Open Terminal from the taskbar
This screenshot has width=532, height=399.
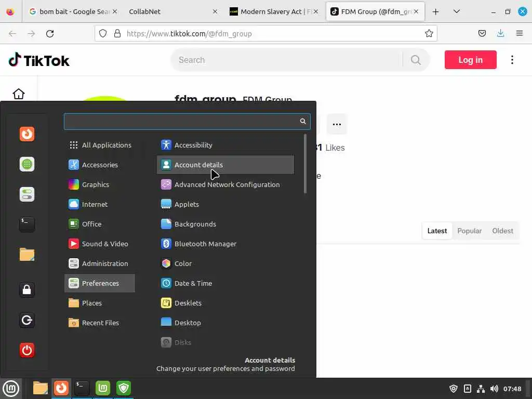(82, 388)
